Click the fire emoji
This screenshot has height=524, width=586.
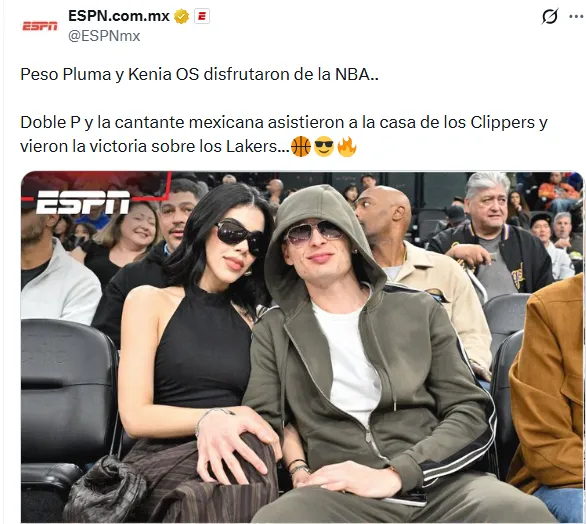(x=347, y=147)
